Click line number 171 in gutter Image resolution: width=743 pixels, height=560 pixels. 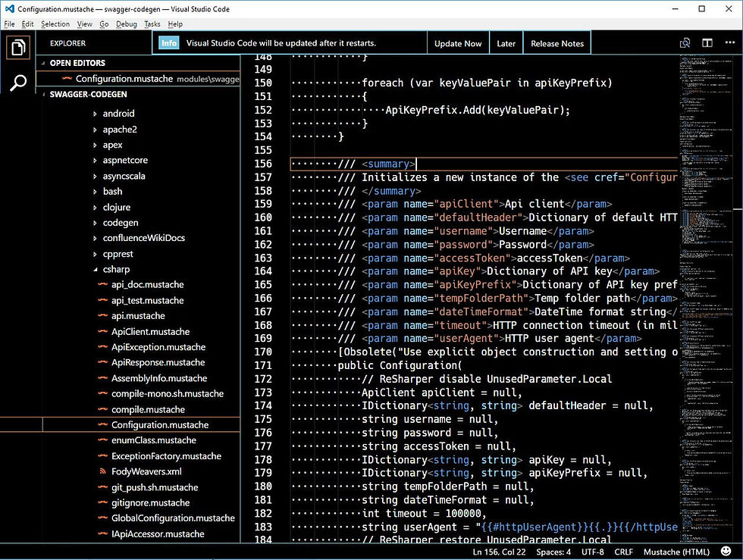point(263,366)
